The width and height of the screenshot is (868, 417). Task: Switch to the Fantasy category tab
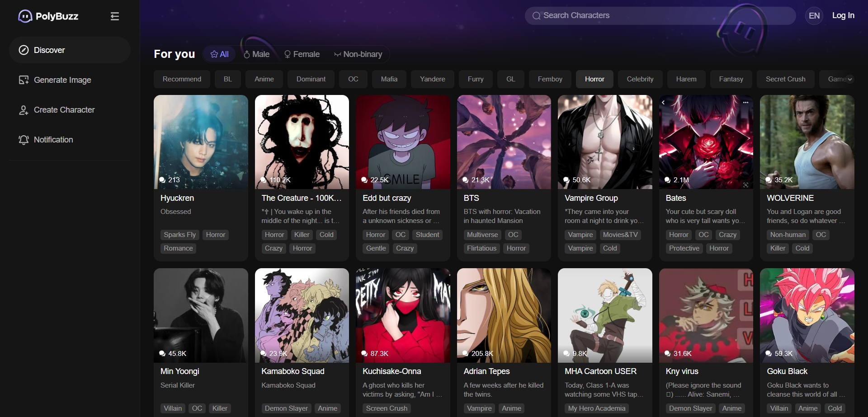tap(731, 79)
